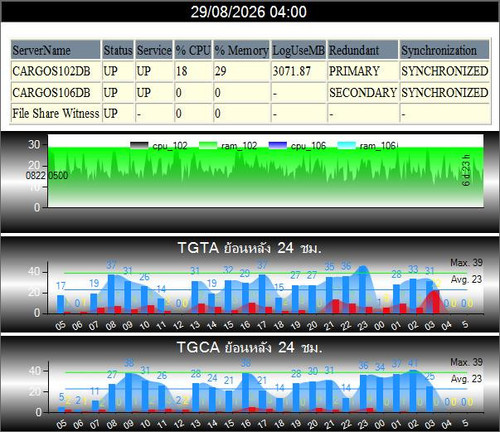Click SYNCHRONIZED in the CARGOS102DB row
500x432 pixels.
pos(445,71)
